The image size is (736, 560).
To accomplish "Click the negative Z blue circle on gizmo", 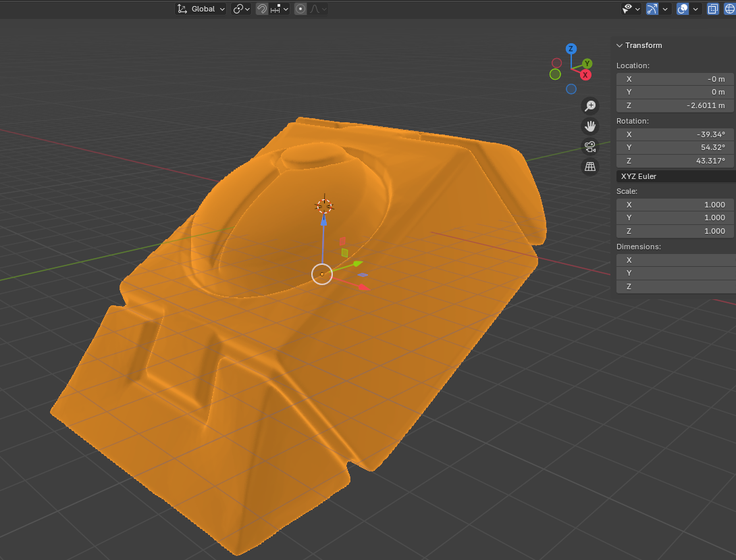I will pos(571,89).
